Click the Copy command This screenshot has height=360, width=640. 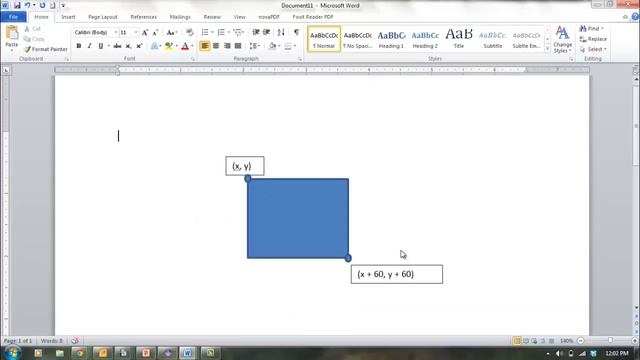tap(34, 39)
